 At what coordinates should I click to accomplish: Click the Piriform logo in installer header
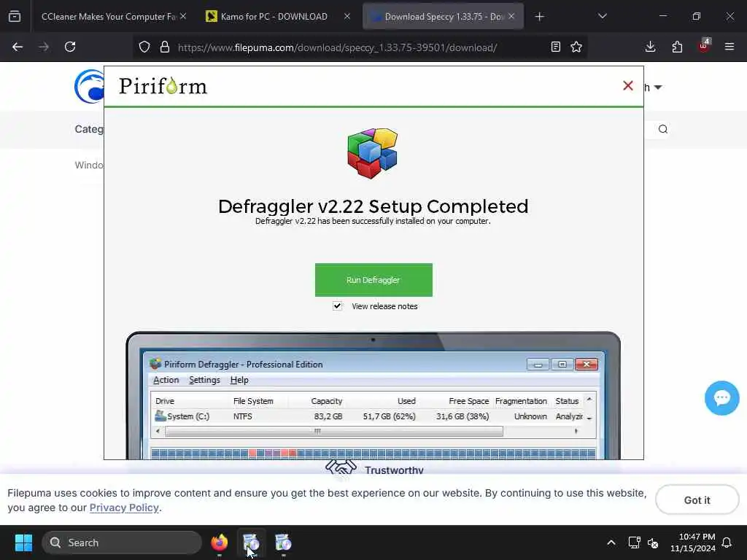[x=163, y=86]
